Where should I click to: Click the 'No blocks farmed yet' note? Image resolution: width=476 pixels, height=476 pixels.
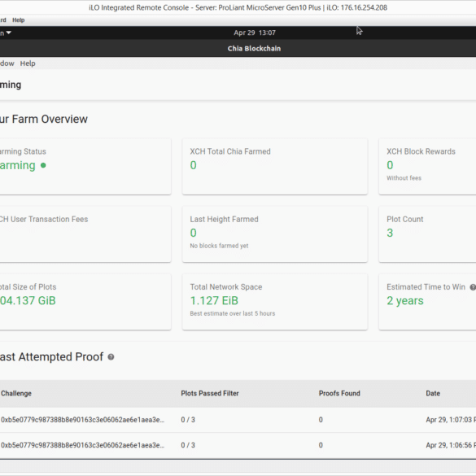pos(219,246)
